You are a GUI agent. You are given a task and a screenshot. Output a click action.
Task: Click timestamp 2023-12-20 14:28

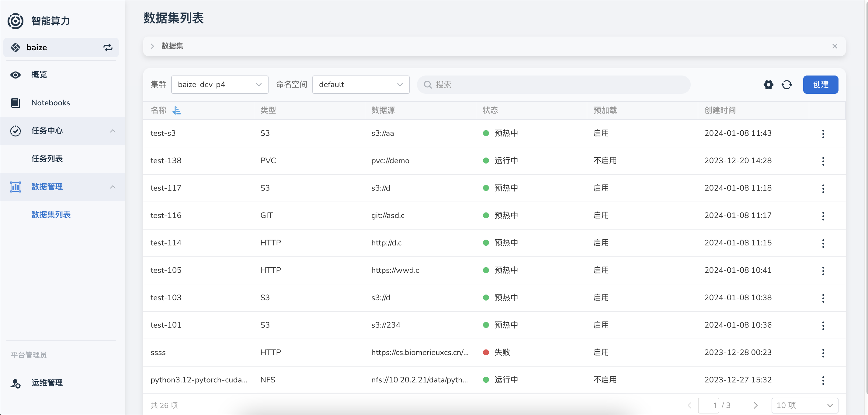(738, 160)
